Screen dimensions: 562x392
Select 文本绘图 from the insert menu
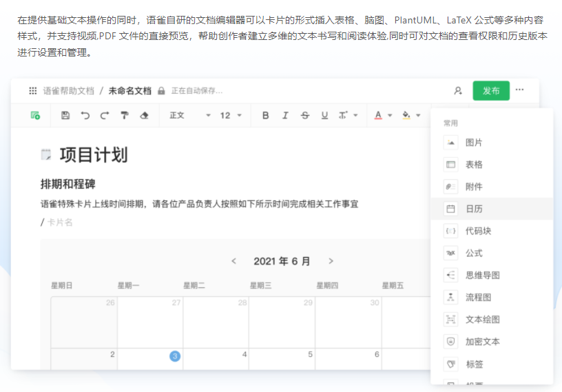click(492, 320)
